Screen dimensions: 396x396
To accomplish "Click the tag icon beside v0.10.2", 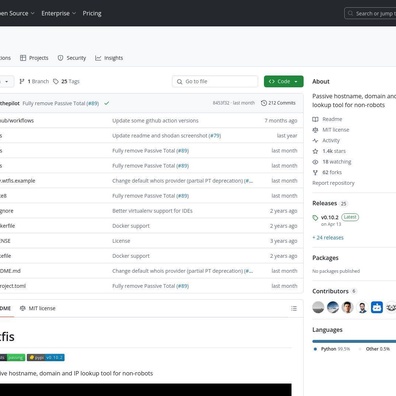I will click(x=315, y=218).
